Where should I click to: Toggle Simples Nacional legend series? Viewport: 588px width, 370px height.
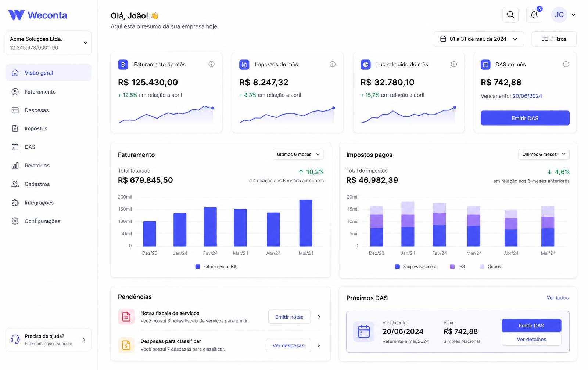(415, 266)
